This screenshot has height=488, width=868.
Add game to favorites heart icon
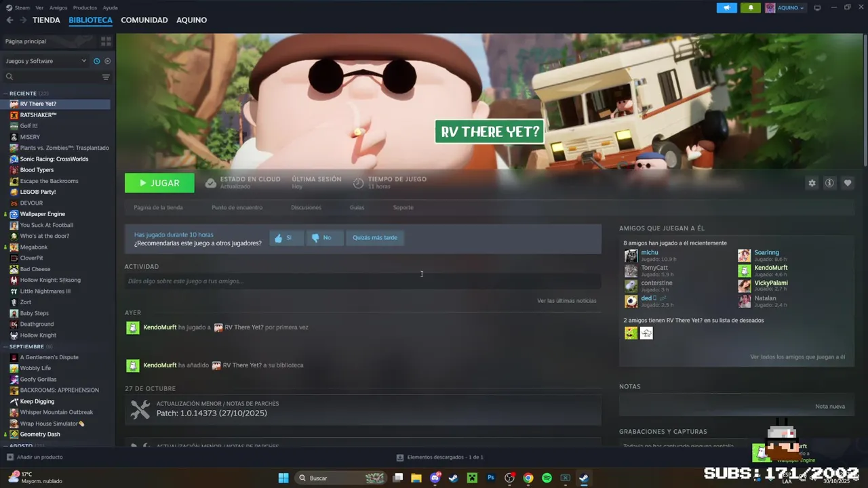(848, 183)
